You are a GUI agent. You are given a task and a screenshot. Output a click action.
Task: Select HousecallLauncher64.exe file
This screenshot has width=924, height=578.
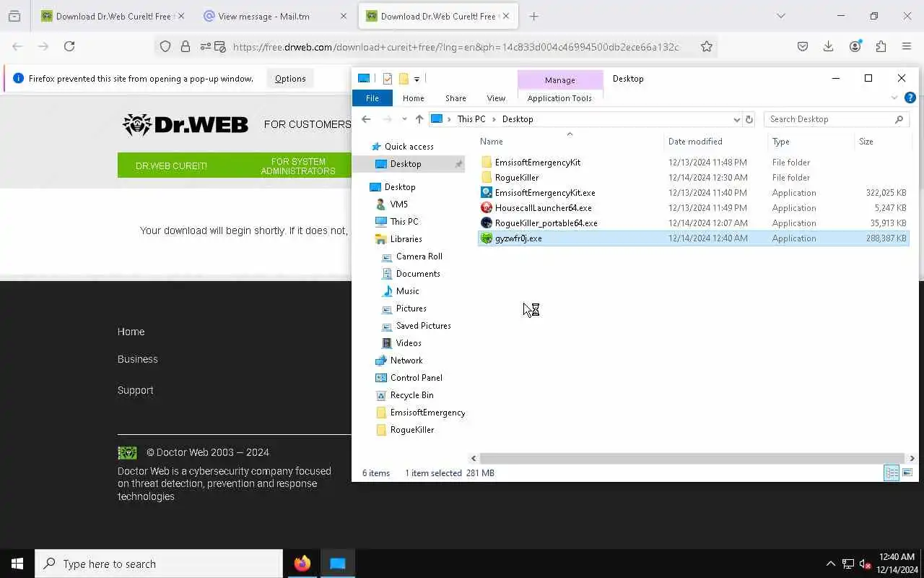coord(543,208)
